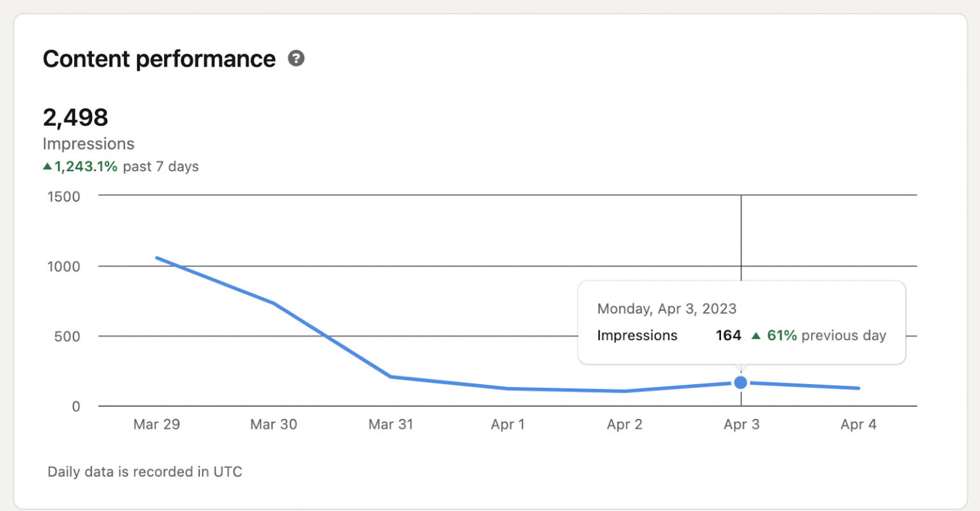Click the Mar 31 point on the chart
The height and width of the screenshot is (511, 980).
(391, 377)
